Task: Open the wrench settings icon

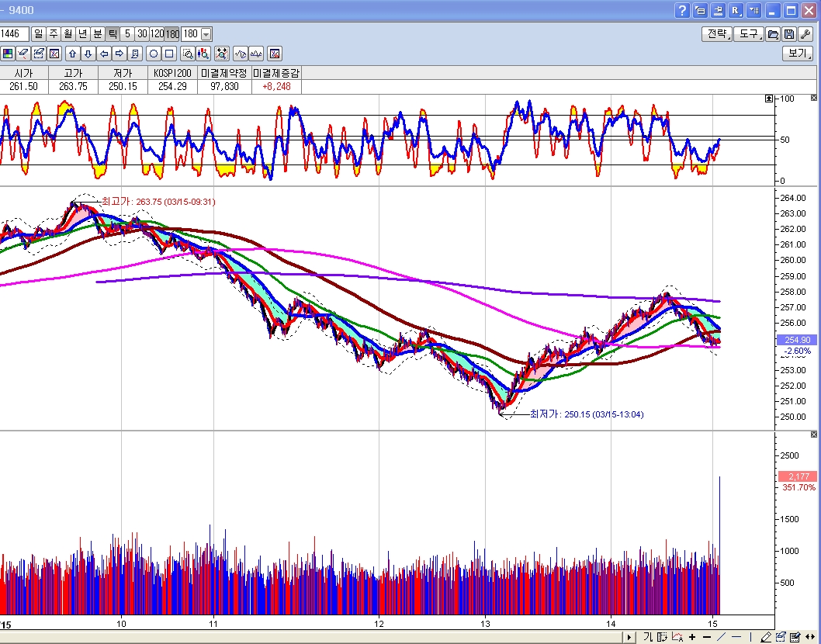Action: [805, 34]
